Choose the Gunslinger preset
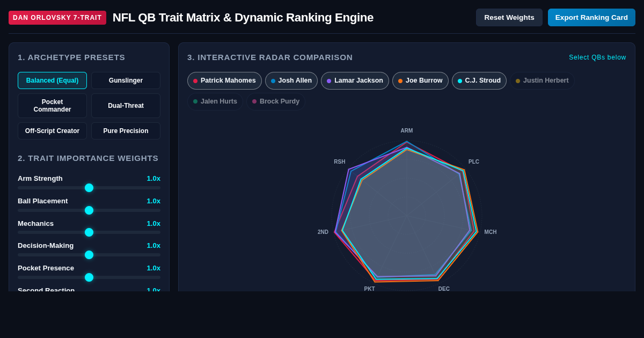644x338 pixels. (126, 80)
